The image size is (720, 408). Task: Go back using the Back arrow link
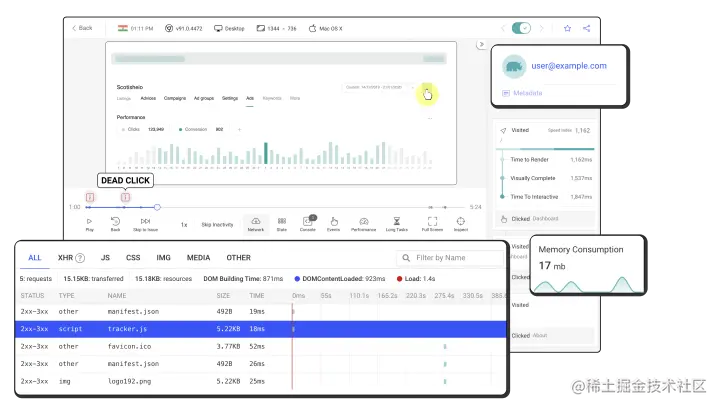click(x=82, y=28)
